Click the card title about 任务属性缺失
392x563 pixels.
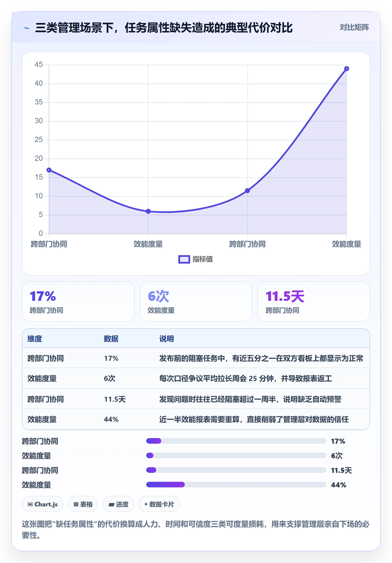click(164, 28)
